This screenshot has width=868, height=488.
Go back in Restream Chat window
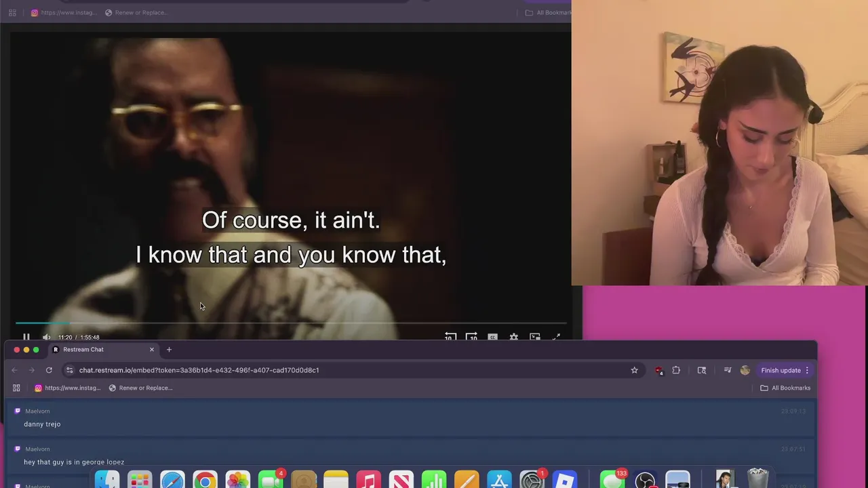coord(14,370)
